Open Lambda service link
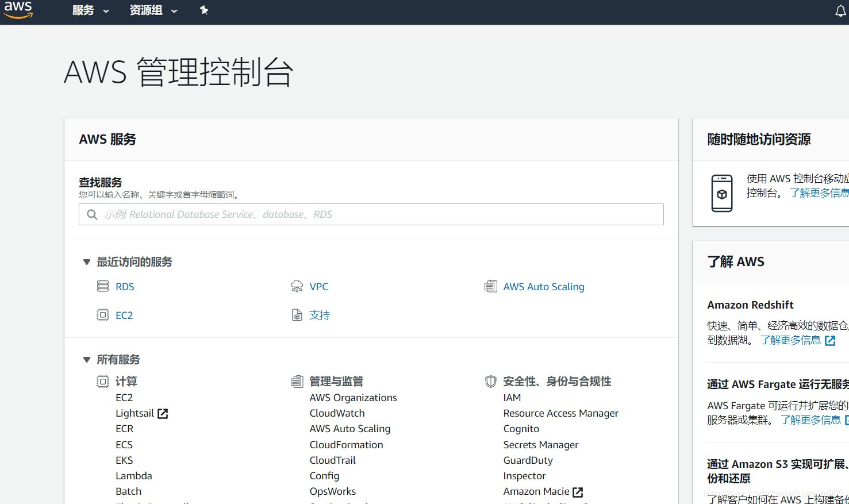This screenshot has height=504, width=849. 134,476
